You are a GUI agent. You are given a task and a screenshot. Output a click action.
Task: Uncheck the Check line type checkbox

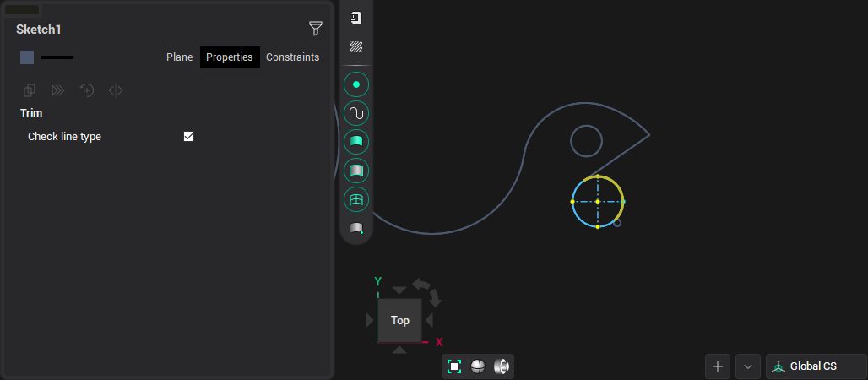tap(189, 136)
